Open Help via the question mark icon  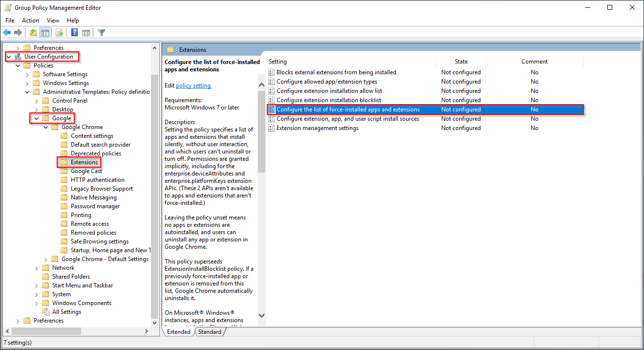74,32
